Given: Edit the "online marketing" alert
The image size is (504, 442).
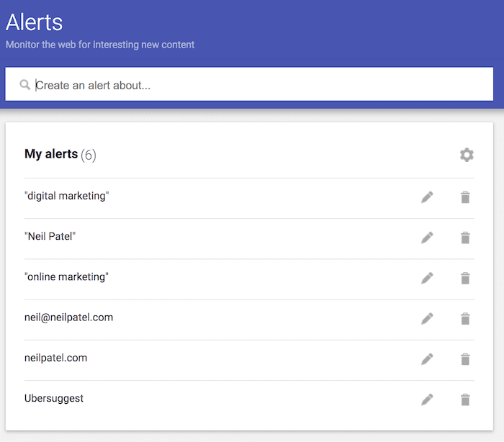Looking at the screenshot, I should (427, 279).
